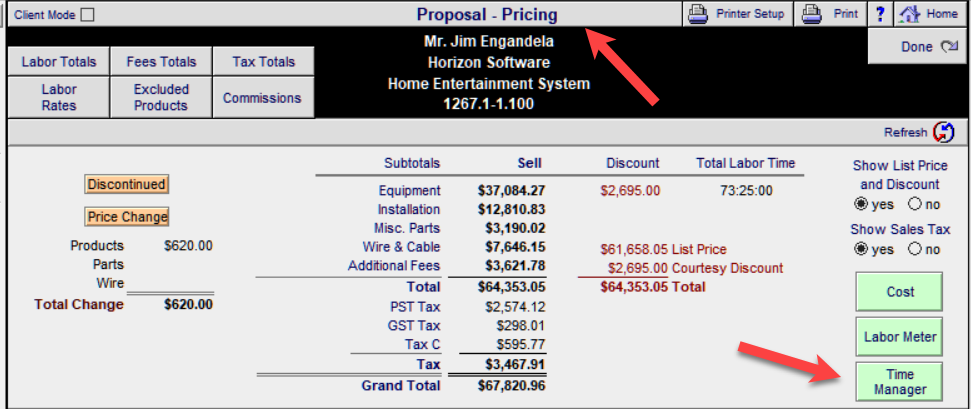Open the Excluded Products tab
Viewport: 971px width, 409px height.
click(161, 97)
